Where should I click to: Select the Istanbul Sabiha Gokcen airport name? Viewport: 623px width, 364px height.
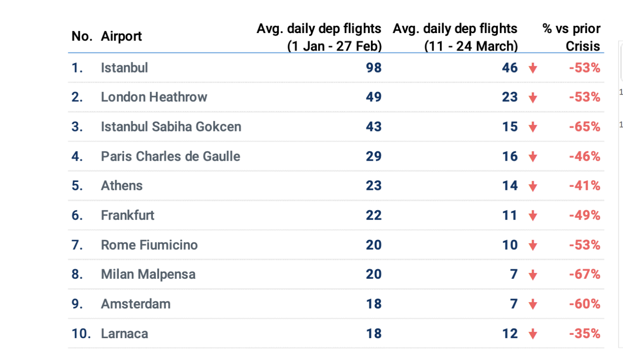(171, 127)
